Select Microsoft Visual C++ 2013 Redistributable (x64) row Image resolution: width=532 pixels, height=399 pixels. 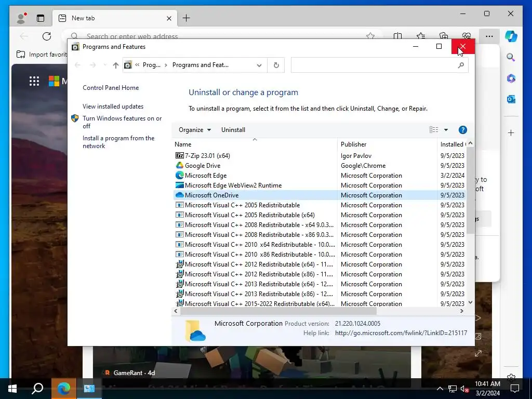tap(319, 284)
